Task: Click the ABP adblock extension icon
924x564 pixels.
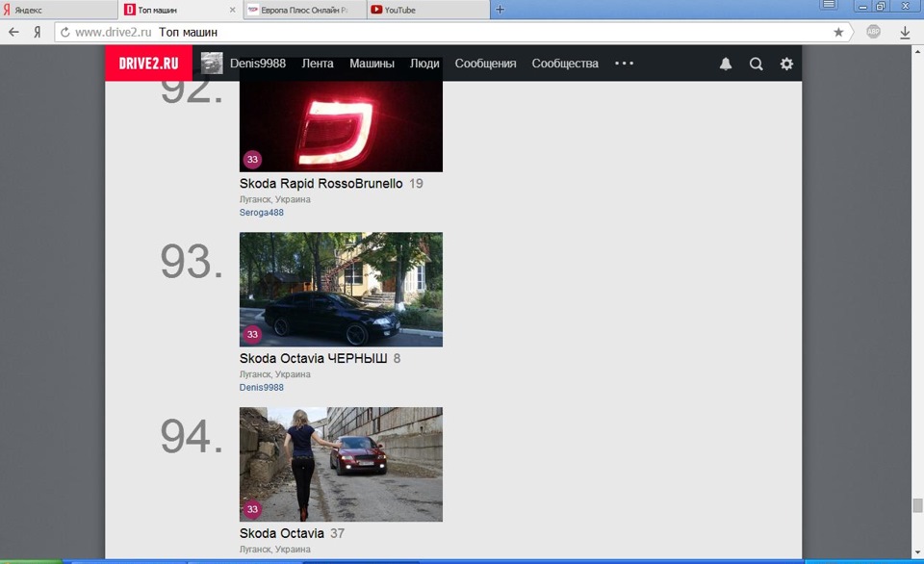Action: [x=873, y=32]
